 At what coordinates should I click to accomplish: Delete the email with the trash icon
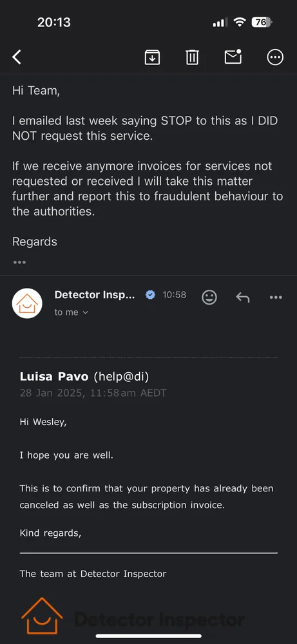coord(192,57)
